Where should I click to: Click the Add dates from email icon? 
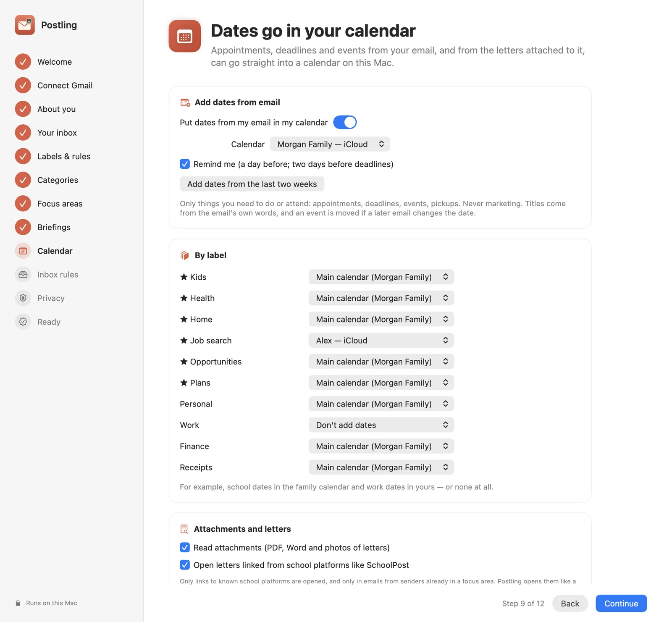point(185,102)
